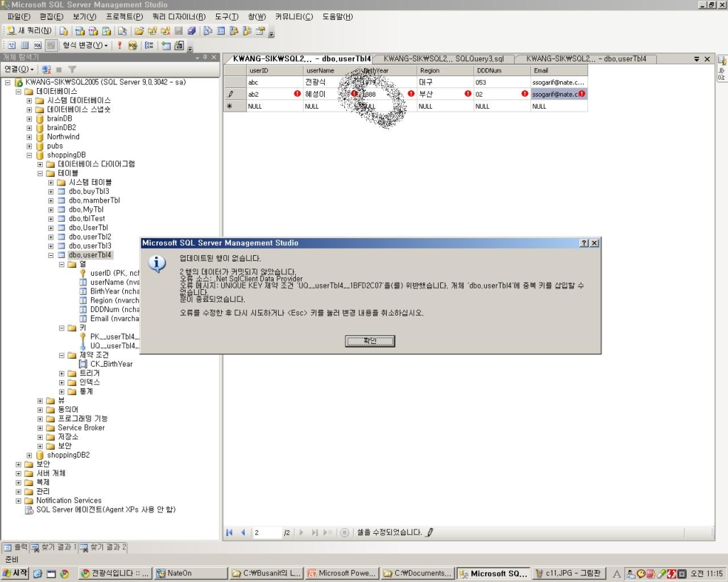Switch to the 찾기 결과 1 tab

coord(54,548)
